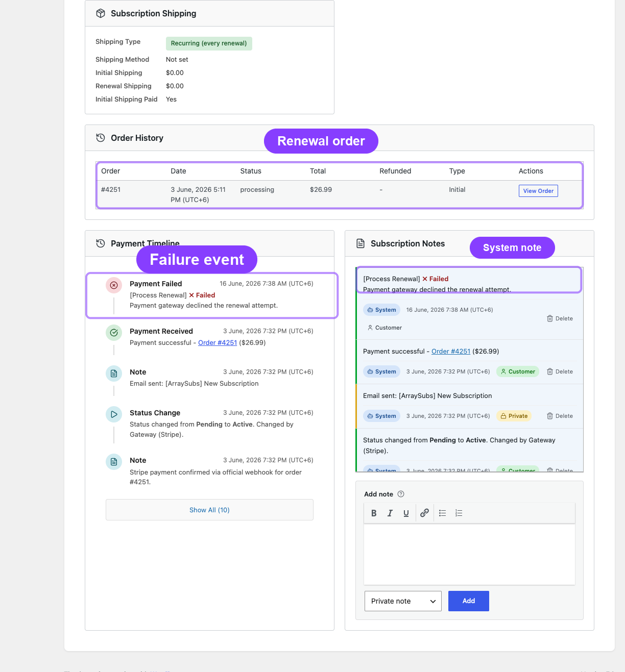Click in the note text area
Viewport: 625px width, 672px height.
click(x=469, y=554)
